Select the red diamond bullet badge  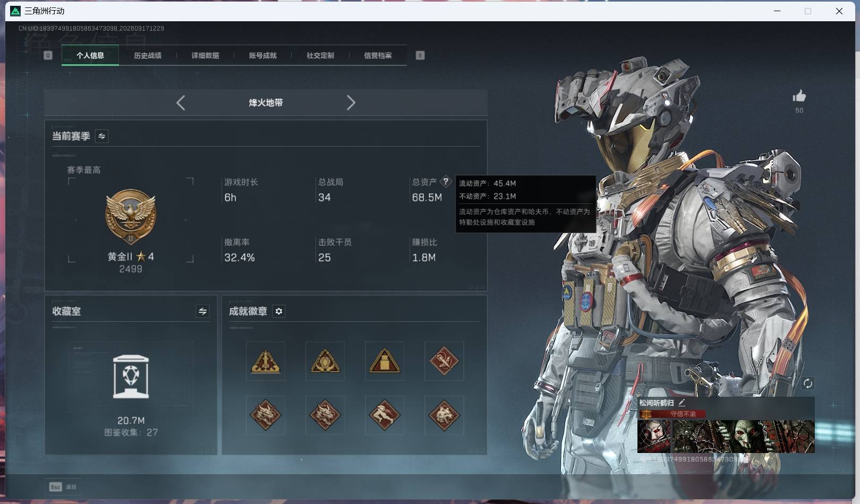tap(444, 361)
